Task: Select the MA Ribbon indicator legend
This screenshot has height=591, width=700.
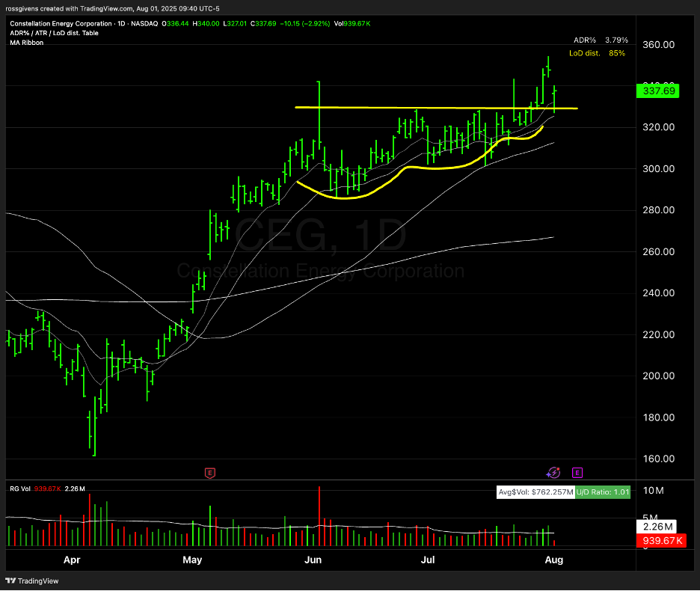Action: pyautogui.click(x=27, y=43)
